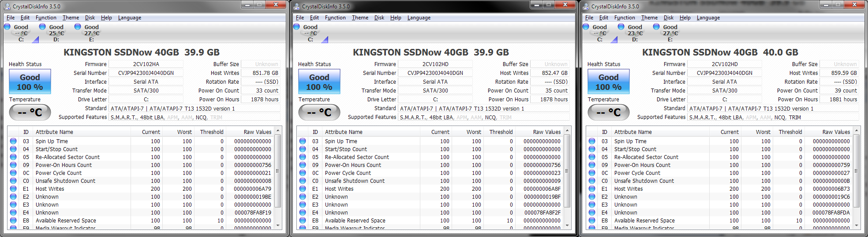The height and width of the screenshot is (237, 868).
Task: Click scroll down arrow in left window list
Action: pos(278,225)
